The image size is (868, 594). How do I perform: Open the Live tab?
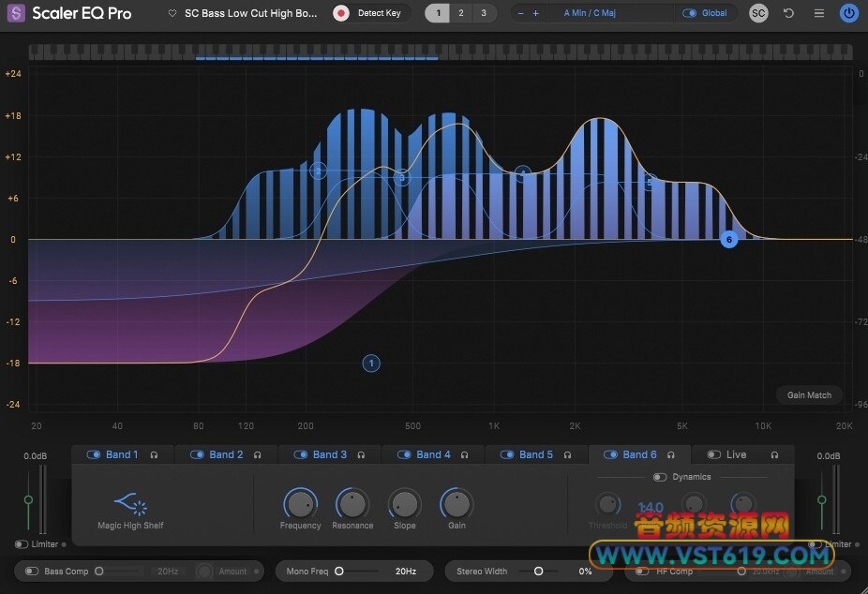click(736, 454)
